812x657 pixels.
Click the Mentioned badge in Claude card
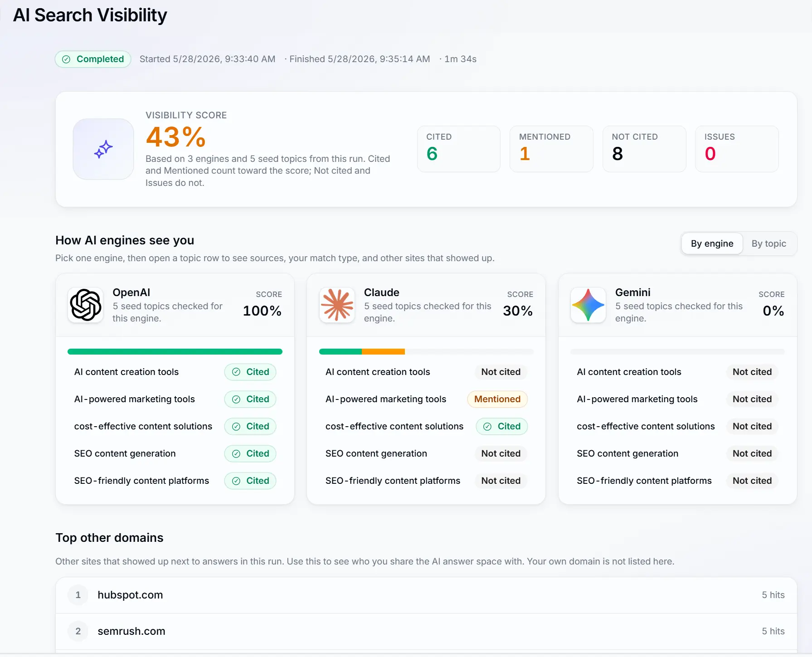497,399
